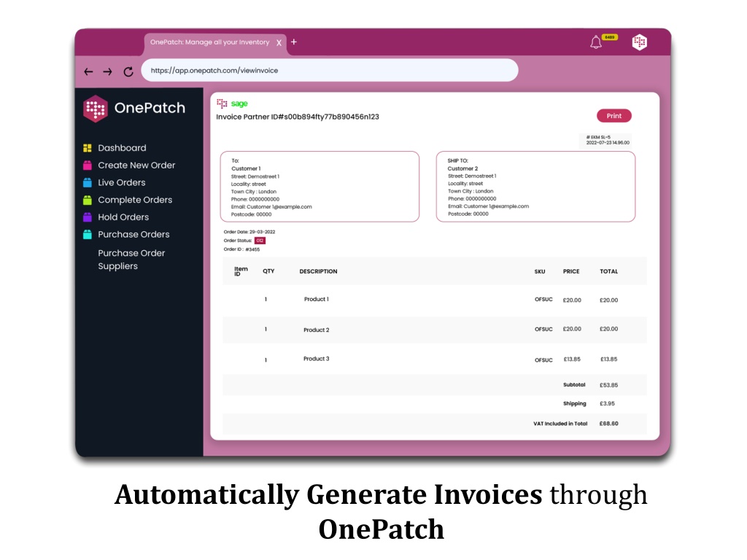Go to Complete Orders
Screen dimensions: 747x560
pyautogui.click(x=135, y=200)
